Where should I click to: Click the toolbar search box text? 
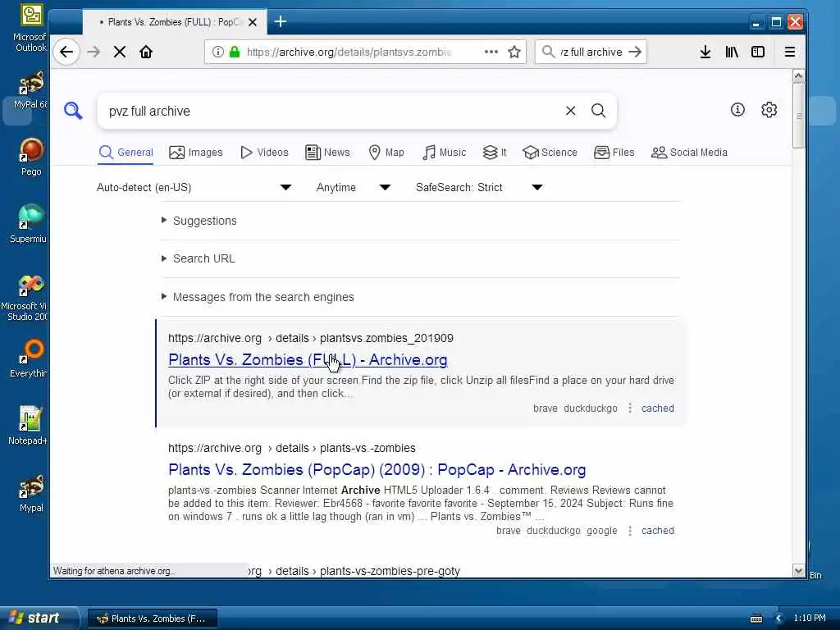[591, 52]
